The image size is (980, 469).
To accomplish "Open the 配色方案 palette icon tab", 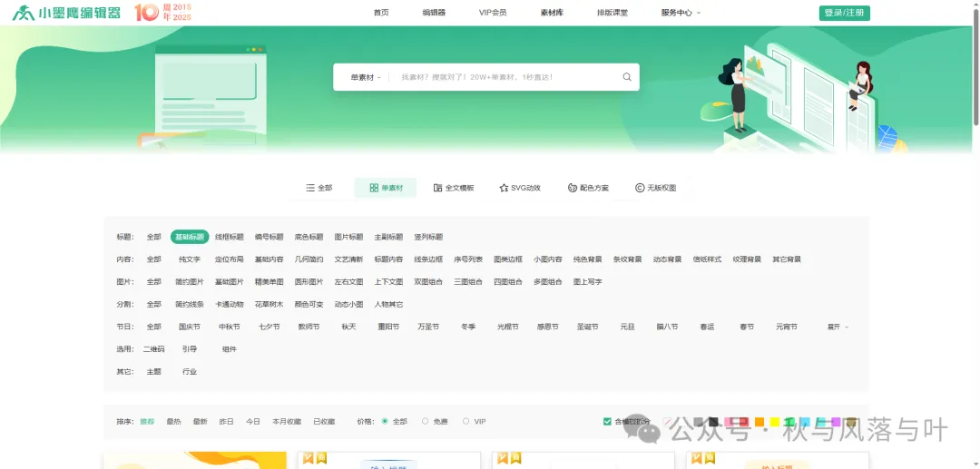I will pos(588,188).
